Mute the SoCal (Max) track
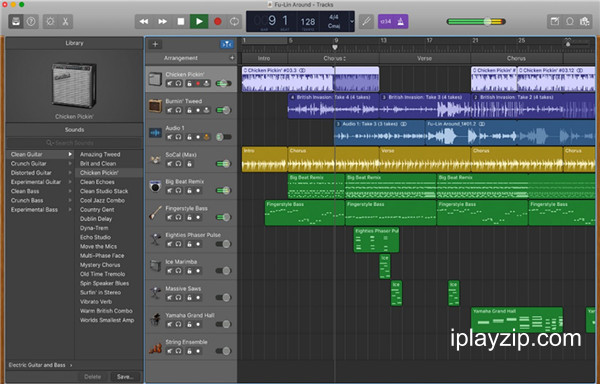The width and height of the screenshot is (600, 384). click(x=170, y=164)
